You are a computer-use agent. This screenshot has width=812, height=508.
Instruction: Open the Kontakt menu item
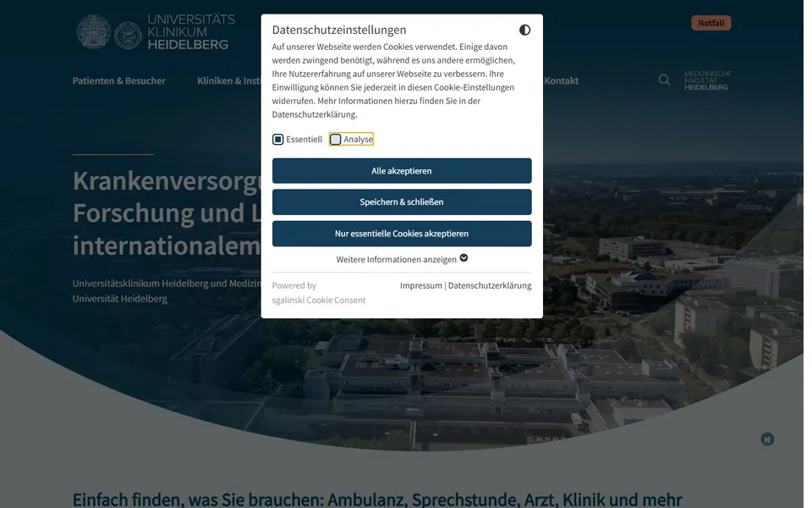coord(562,80)
